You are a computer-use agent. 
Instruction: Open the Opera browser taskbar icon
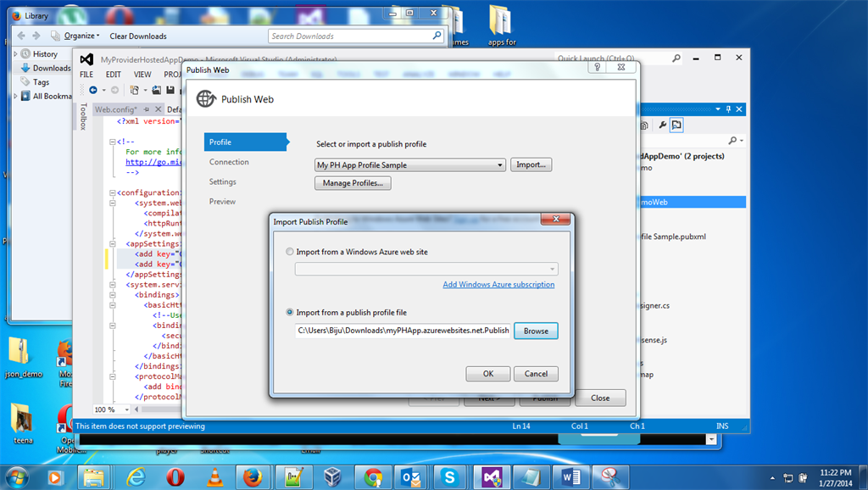click(175, 477)
